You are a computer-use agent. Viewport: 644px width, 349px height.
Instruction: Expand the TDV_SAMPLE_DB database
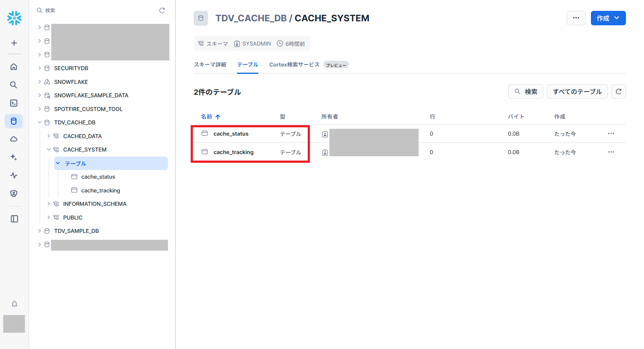point(40,231)
